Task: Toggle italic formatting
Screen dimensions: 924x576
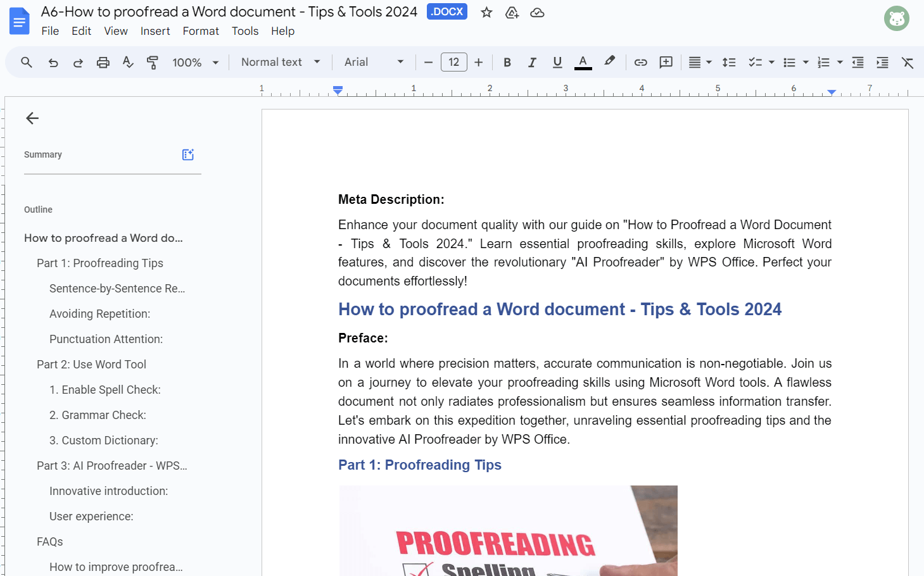Action: pyautogui.click(x=532, y=62)
